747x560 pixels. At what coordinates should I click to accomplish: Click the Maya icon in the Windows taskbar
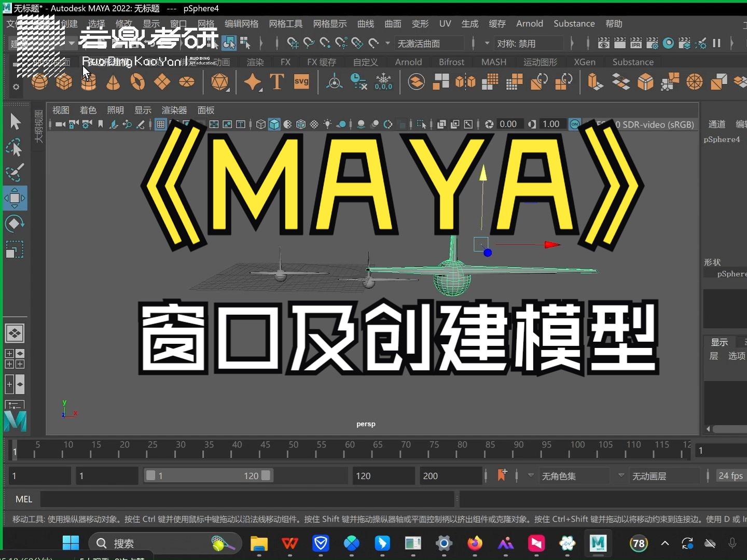click(x=598, y=543)
